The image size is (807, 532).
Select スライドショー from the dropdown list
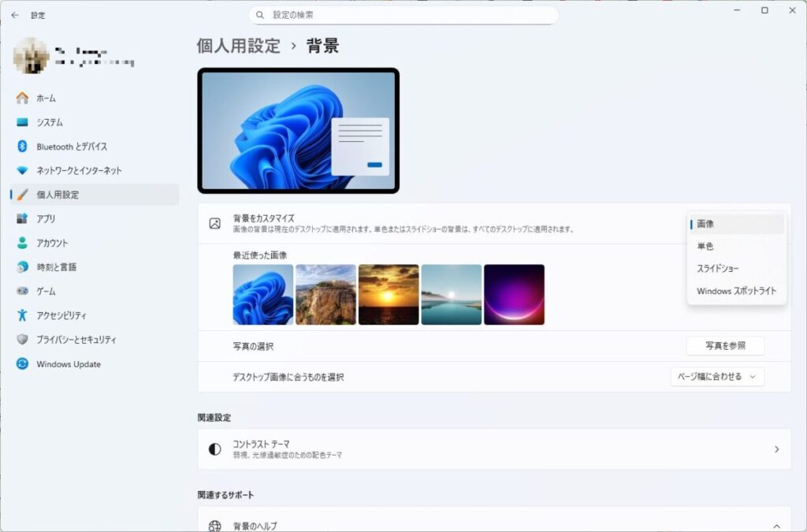pos(737,268)
